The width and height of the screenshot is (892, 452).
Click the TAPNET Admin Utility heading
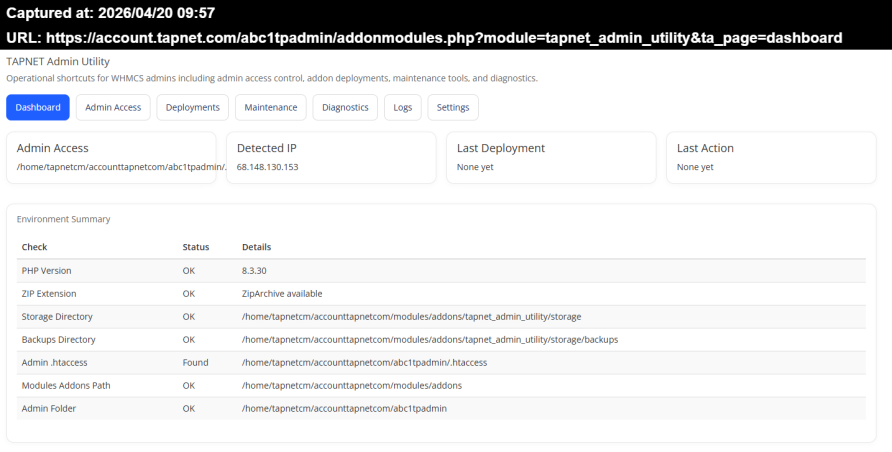pos(58,62)
